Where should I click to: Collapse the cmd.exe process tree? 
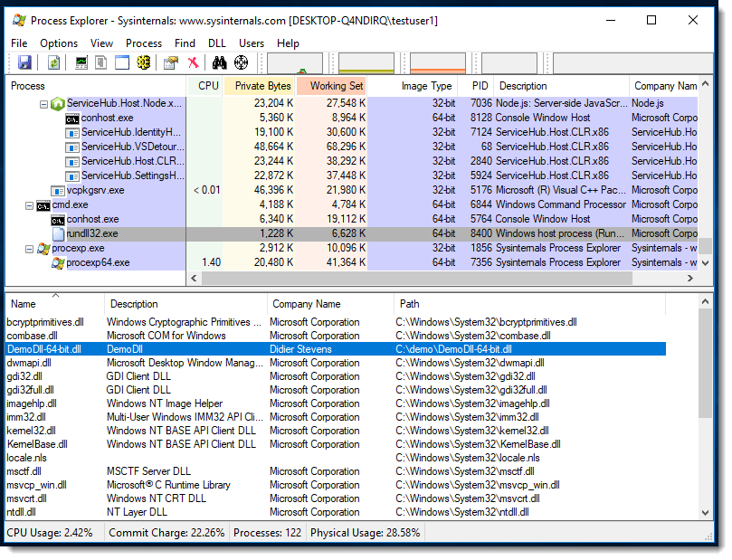pos(29,205)
